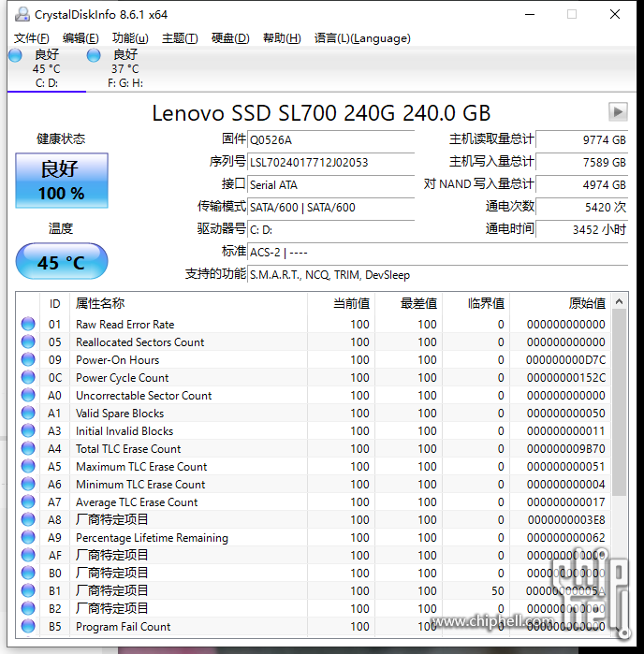
Task: Click NAND writes total 4974 GB
Action: tap(582, 184)
